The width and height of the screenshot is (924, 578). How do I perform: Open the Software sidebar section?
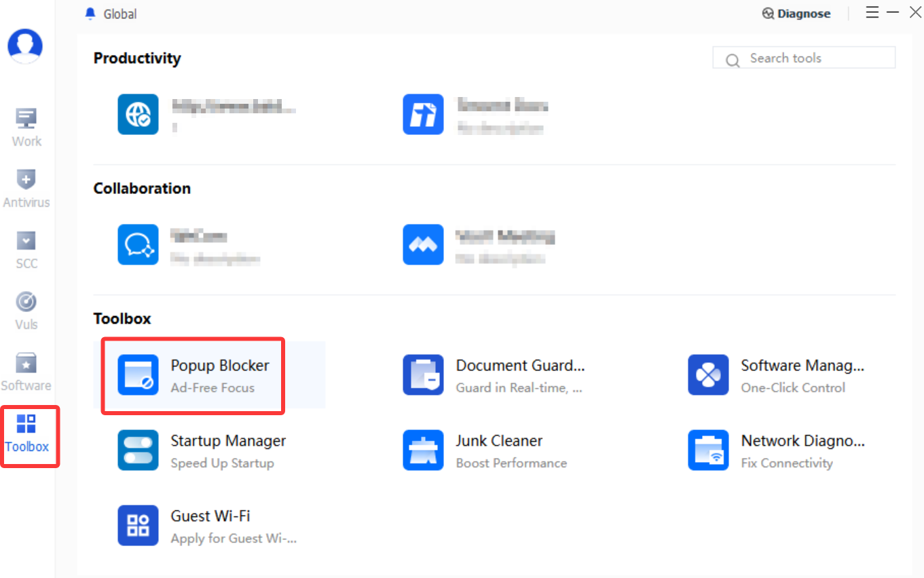point(26,372)
